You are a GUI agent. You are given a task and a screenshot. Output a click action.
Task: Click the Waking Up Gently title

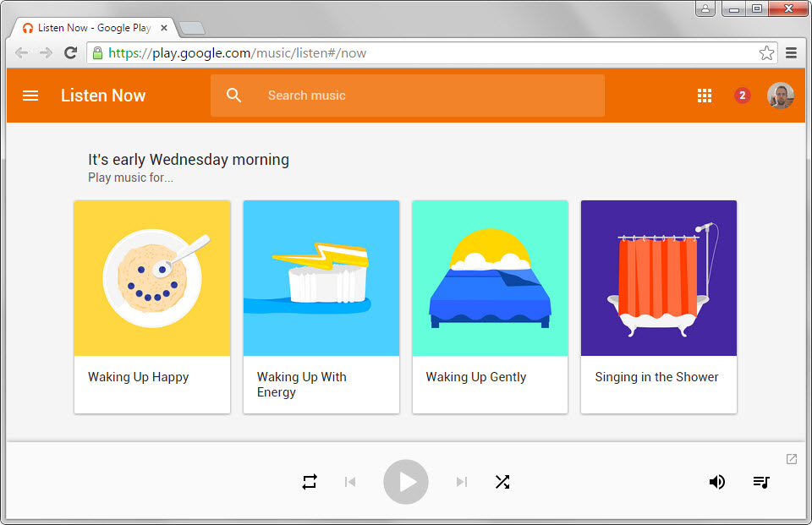[x=476, y=377]
